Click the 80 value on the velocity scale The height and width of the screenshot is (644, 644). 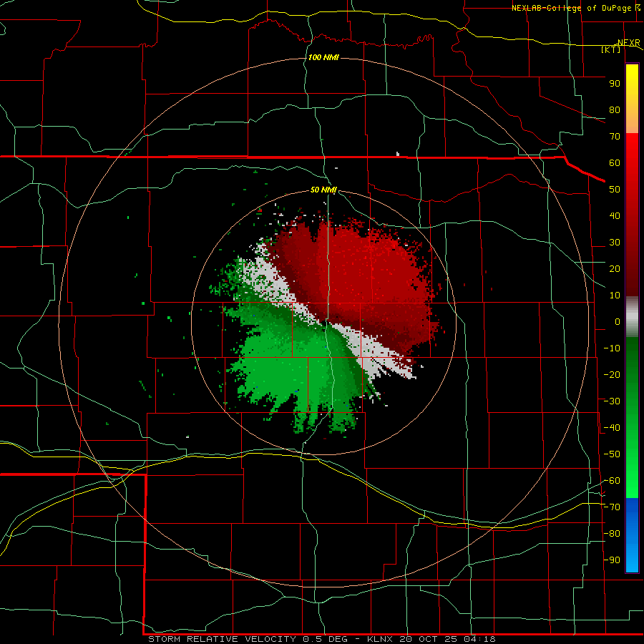[615, 110]
